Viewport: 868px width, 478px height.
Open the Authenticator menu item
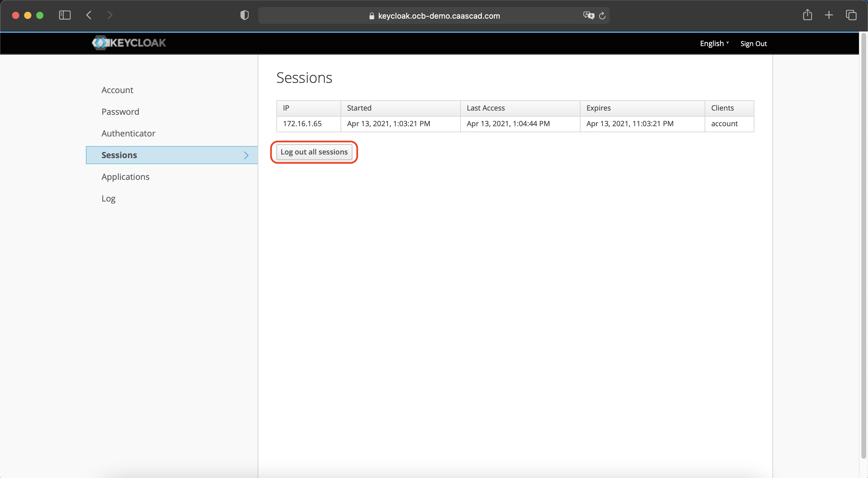click(128, 133)
